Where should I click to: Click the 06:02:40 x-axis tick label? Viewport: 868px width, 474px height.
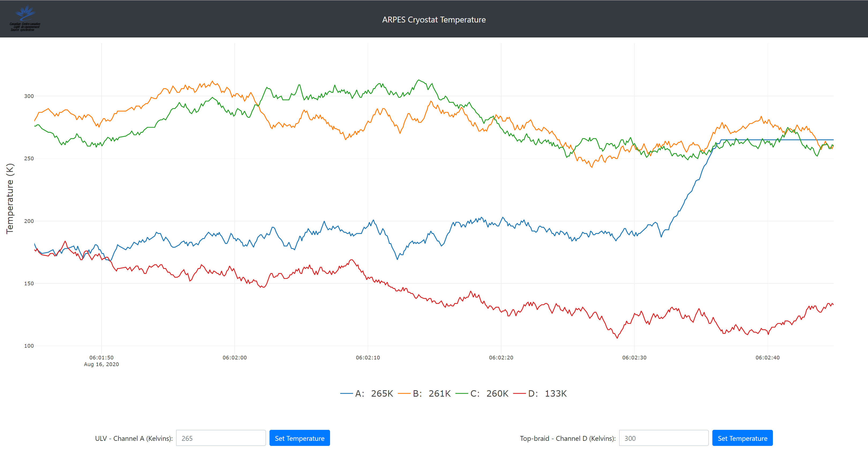[767, 358]
